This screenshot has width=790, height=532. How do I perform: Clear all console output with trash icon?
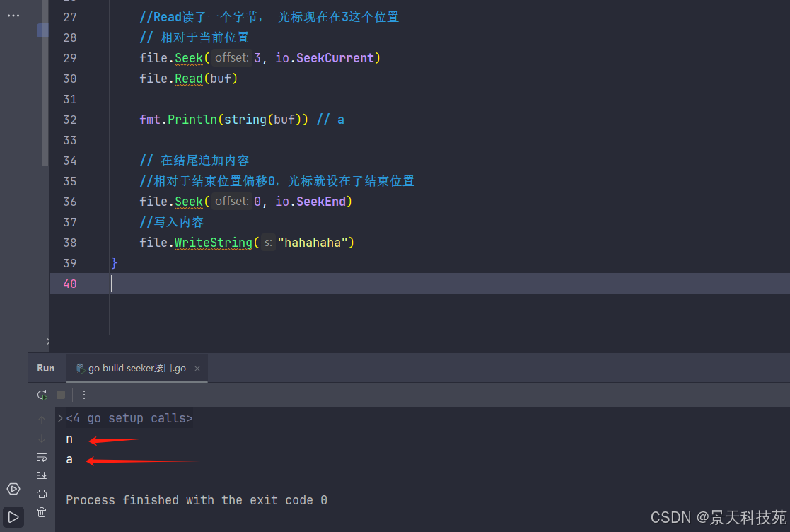click(42, 512)
